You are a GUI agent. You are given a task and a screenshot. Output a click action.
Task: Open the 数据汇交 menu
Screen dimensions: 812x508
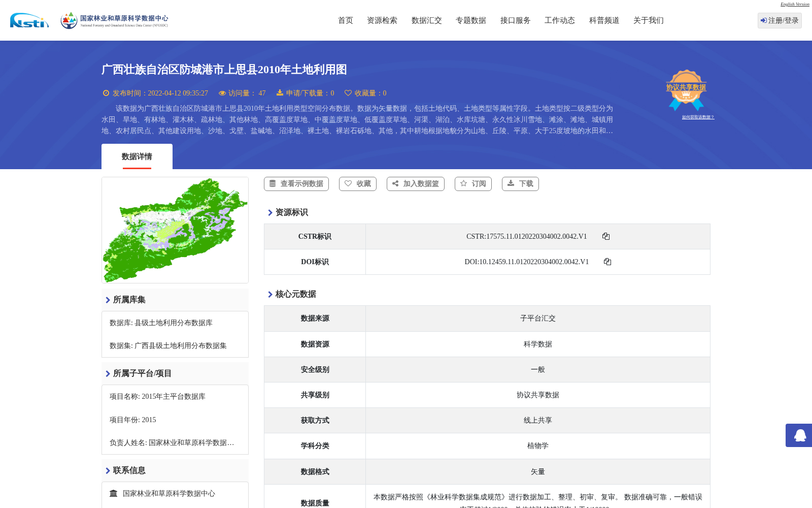tap(427, 20)
